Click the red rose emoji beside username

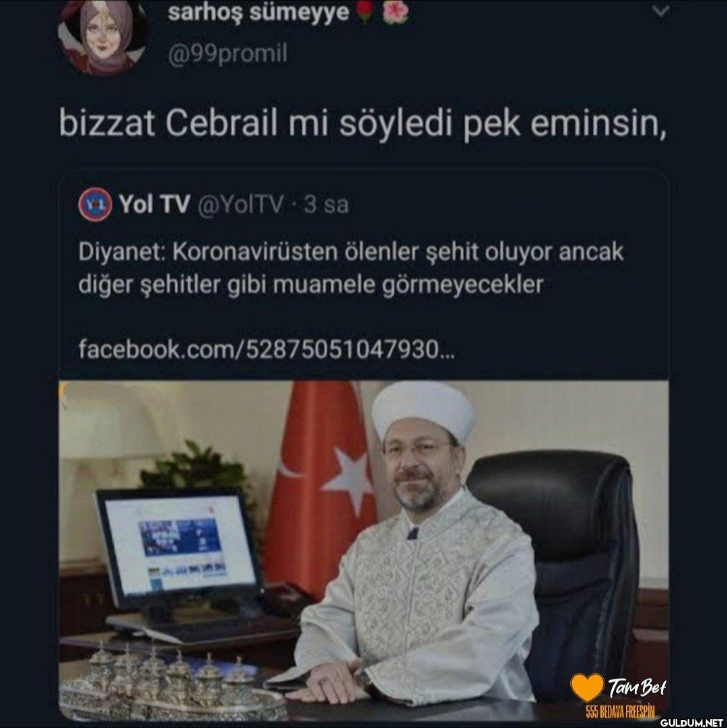click(366, 12)
